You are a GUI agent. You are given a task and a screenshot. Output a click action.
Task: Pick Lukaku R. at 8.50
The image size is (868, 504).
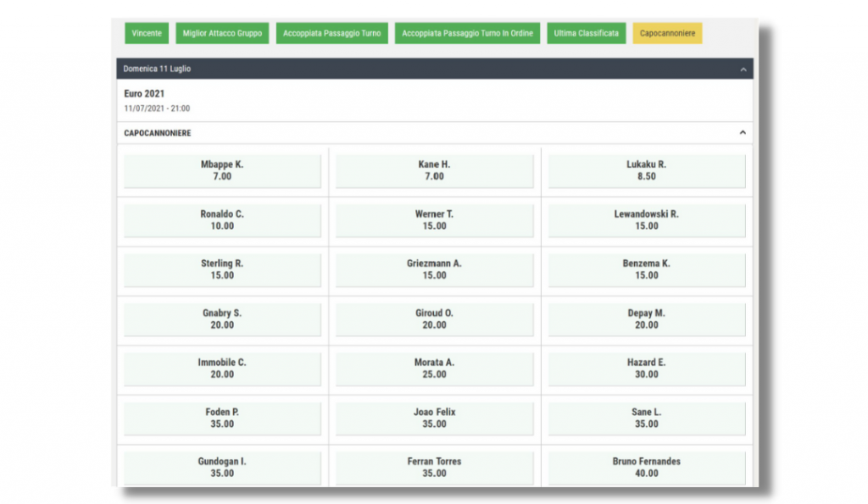point(647,171)
